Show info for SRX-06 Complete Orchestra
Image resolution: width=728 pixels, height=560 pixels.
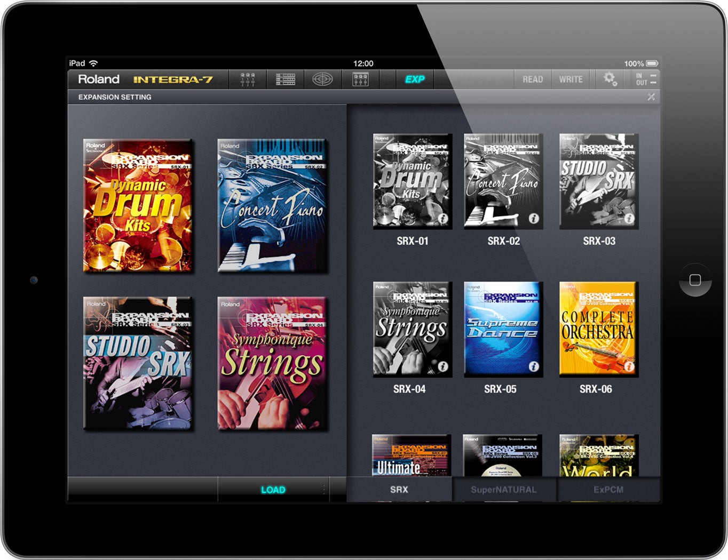(629, 366)
